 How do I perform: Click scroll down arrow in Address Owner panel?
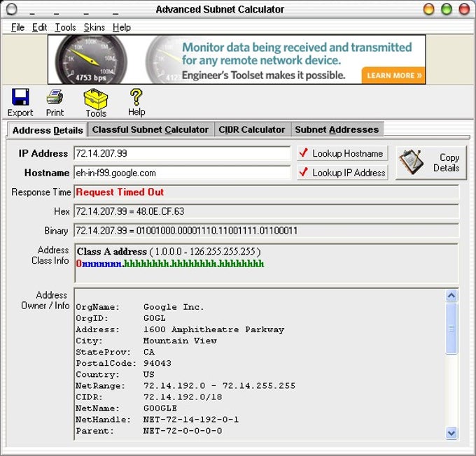tap(451, 433)
